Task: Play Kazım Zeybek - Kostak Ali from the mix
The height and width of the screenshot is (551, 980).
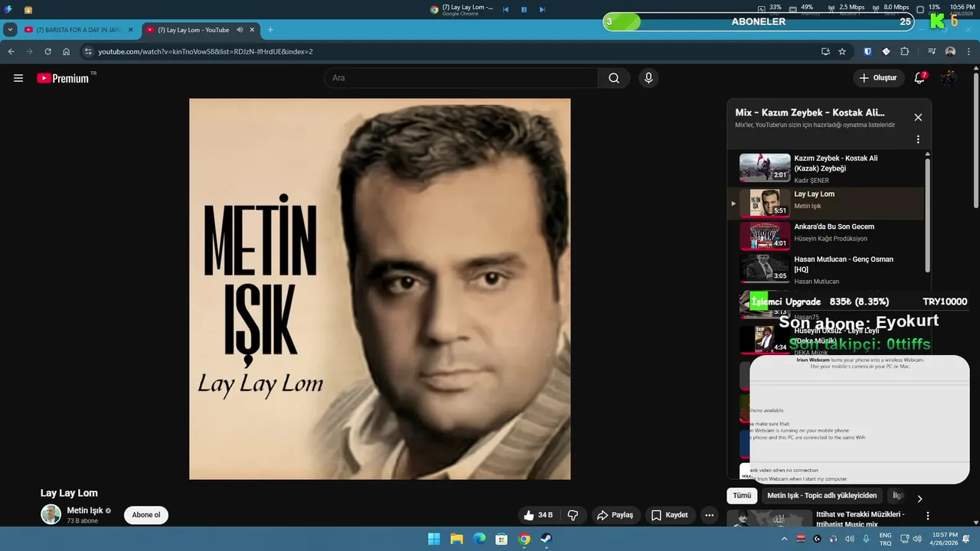Action: (x=827, y=168)
